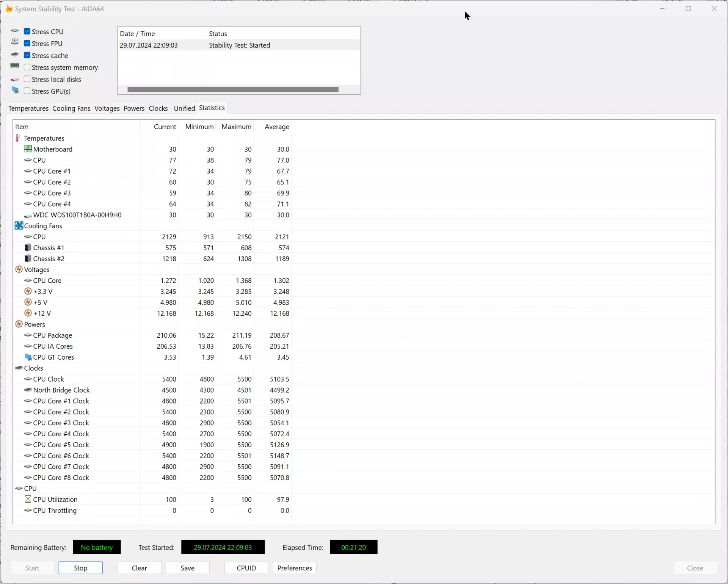Click the Cooling Fans section icon
This screenshot has width=728, height=584.
pos(19,225)
